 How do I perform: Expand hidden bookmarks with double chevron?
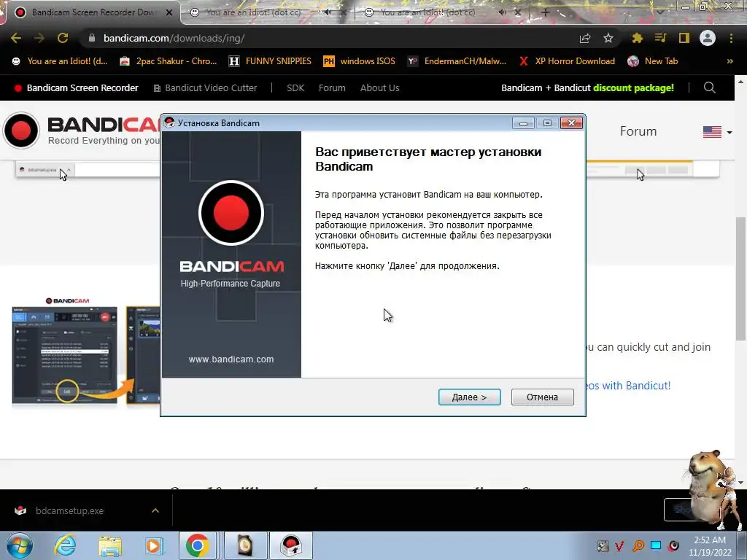point(729,61)
